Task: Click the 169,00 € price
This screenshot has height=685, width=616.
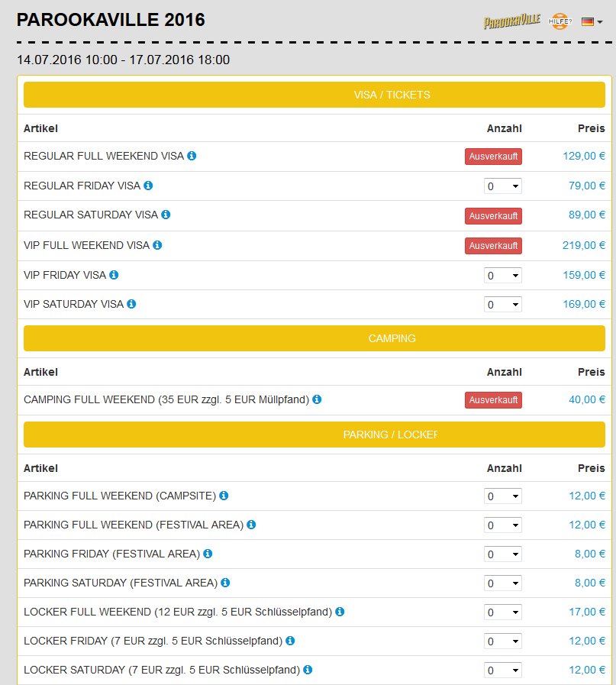Action: [x=584, y=304]
